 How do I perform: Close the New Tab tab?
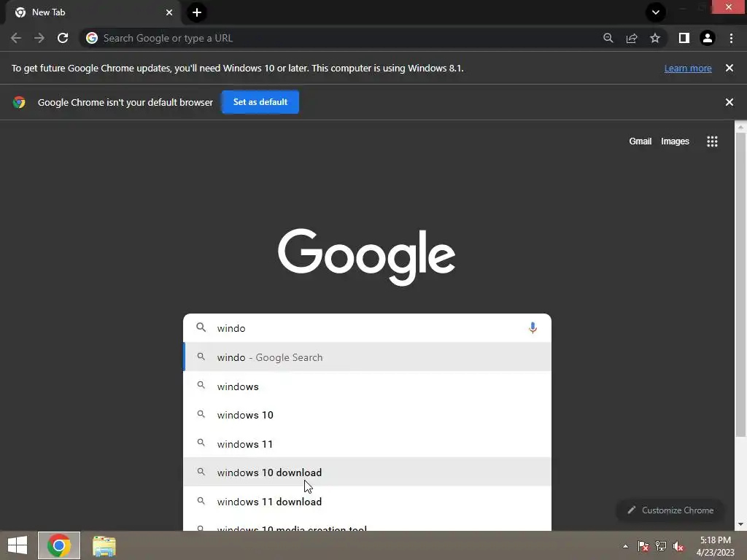169,12
